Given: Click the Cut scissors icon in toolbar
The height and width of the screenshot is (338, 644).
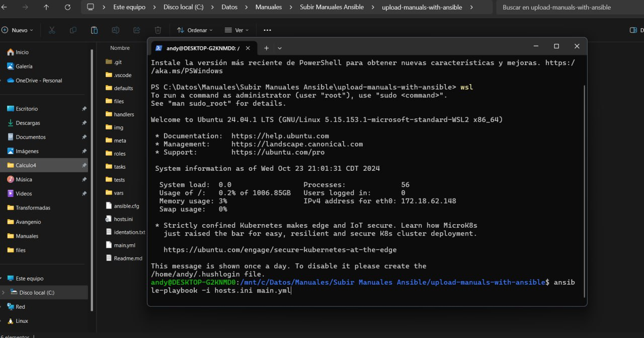Looking at the screenshot, I should pos(52,30).
